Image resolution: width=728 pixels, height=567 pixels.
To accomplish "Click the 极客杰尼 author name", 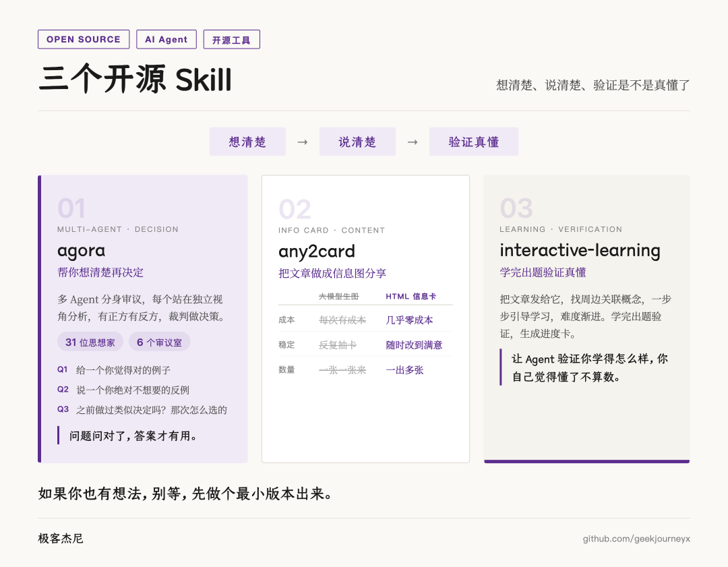I will pos(61,539).
